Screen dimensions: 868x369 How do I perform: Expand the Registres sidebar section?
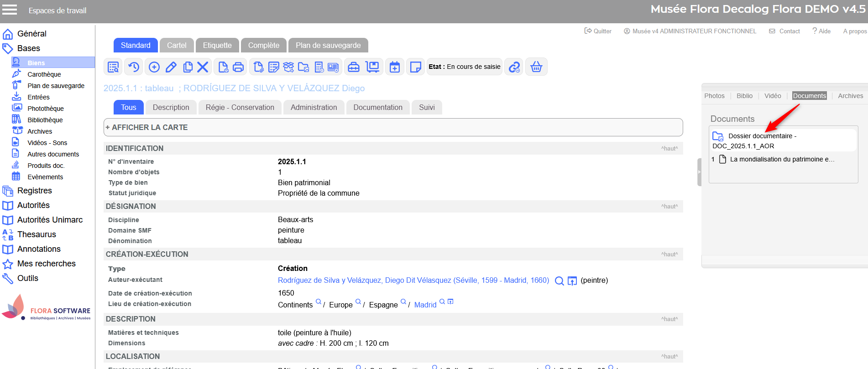coord(34,191)
